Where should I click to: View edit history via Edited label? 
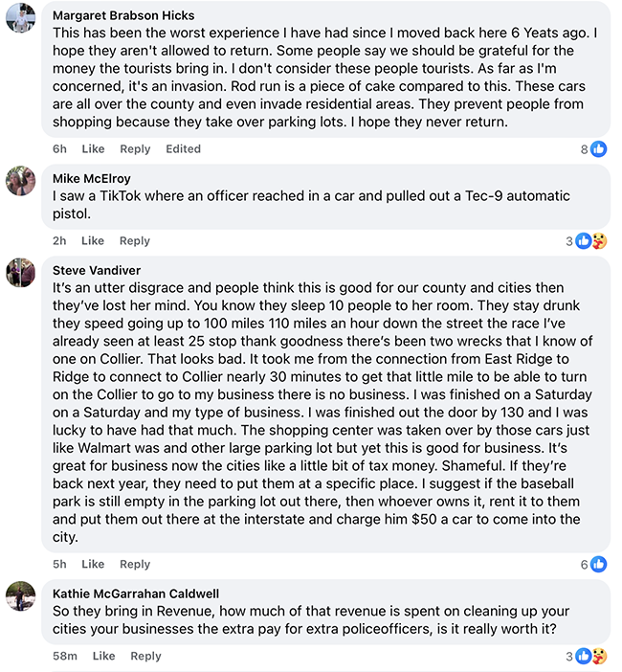[183, 149]
